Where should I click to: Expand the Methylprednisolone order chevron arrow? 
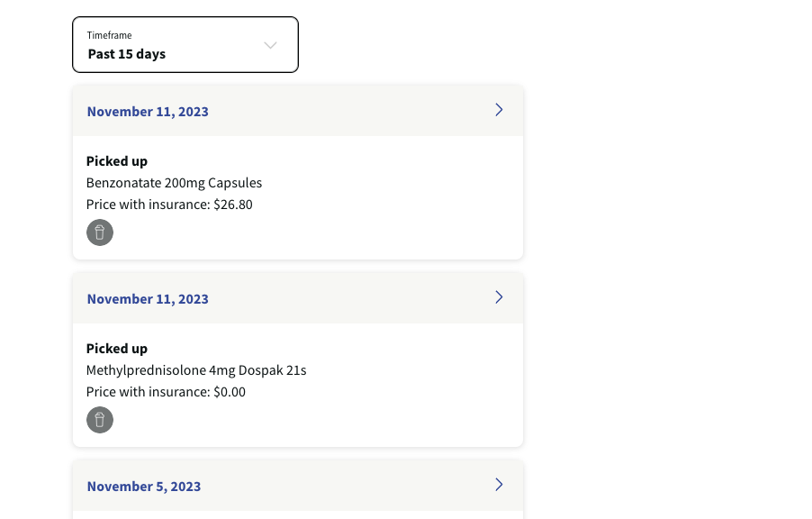tap(499, 297)
